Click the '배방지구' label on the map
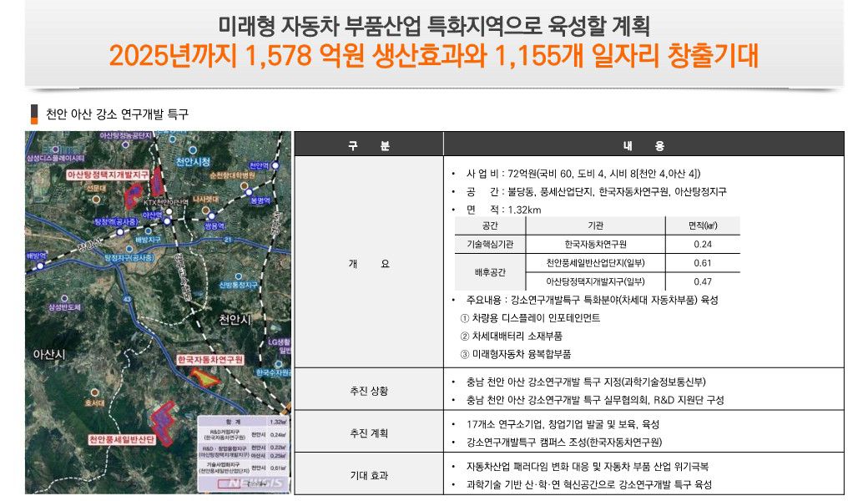Viewport: 868px width, 501px height. [149, 240]
